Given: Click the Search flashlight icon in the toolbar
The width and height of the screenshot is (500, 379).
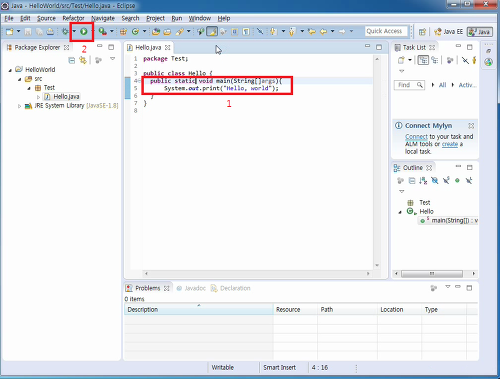Looking at the screenshot, I should click(180, 32).
